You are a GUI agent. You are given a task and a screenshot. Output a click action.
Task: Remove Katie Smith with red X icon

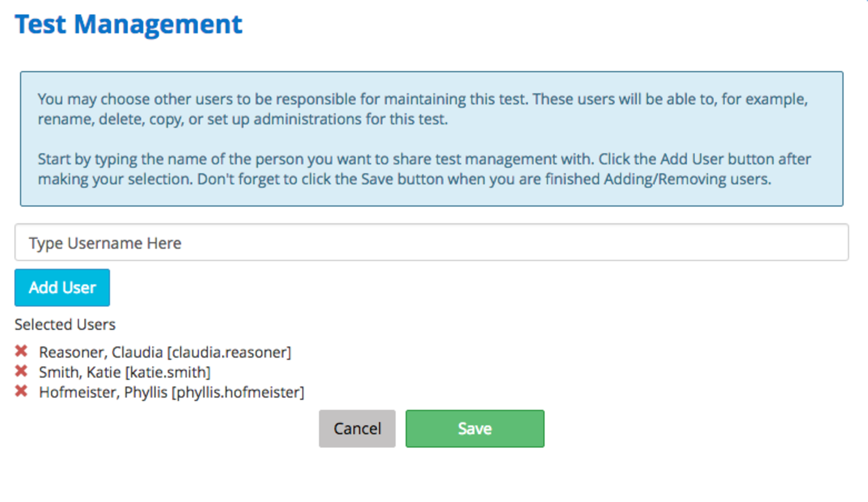click(x=21, y=371)
